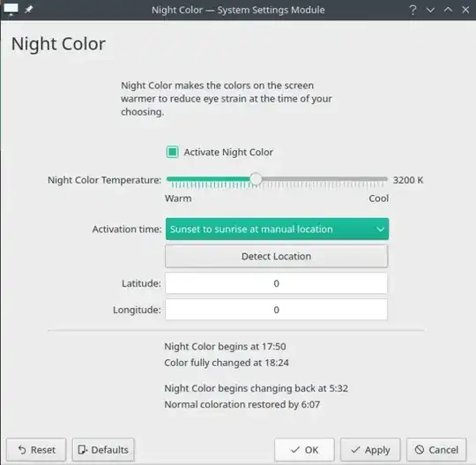This screenshot has width=476, height=465.
Task: Click the help question mark icon
Action: 413,10
